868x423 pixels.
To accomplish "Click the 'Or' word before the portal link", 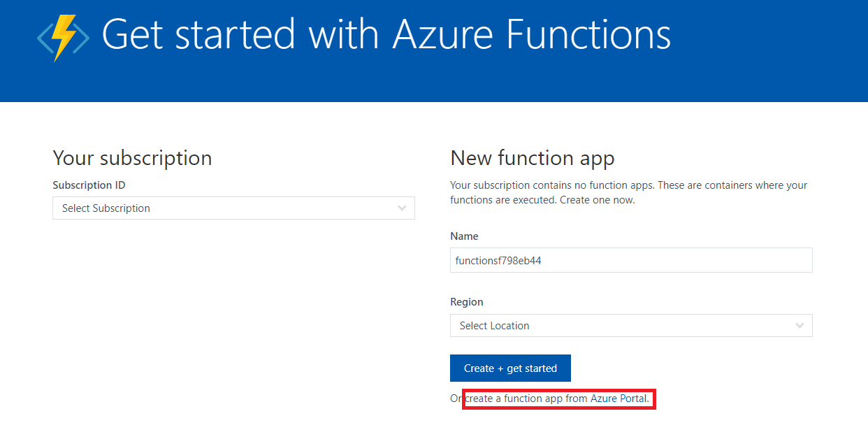I will [x=456, y=399].
